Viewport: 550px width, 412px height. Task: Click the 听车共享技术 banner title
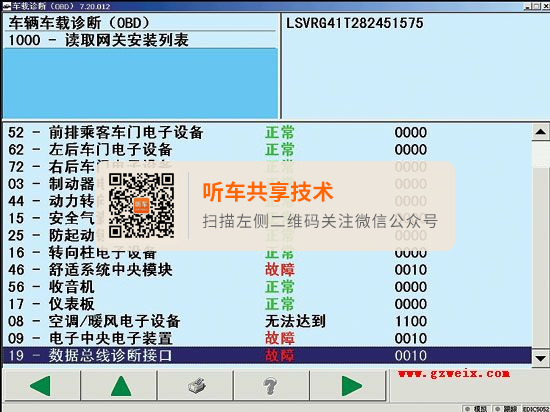point(268,192)
